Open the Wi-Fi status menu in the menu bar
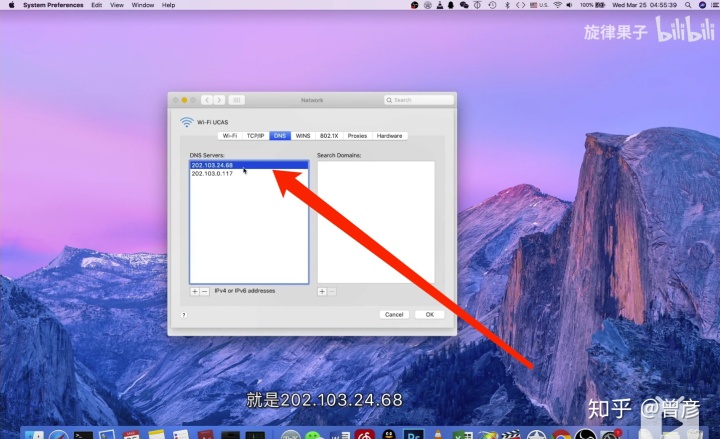The width and height of the screenshot is (720, 439). (x=557, y=5)
